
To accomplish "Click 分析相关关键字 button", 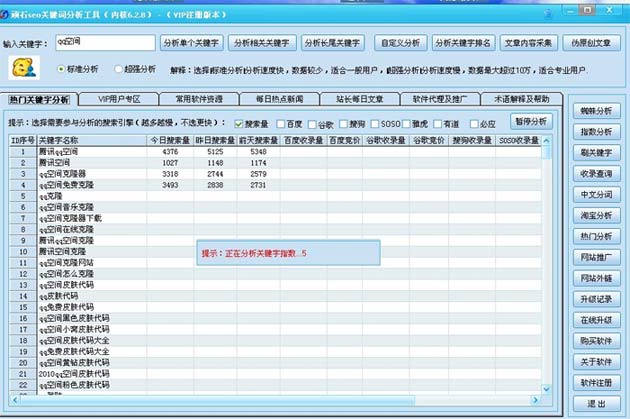I will click(262, 43).
